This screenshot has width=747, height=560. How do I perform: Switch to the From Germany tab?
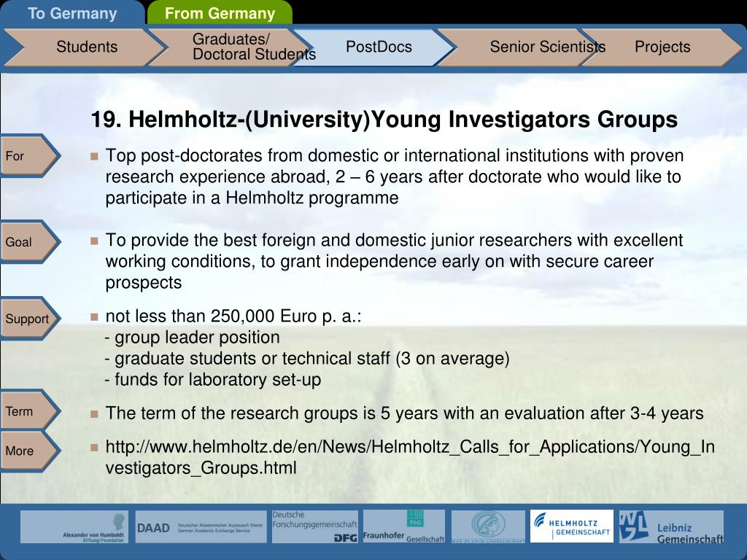[x=220, y=13]
